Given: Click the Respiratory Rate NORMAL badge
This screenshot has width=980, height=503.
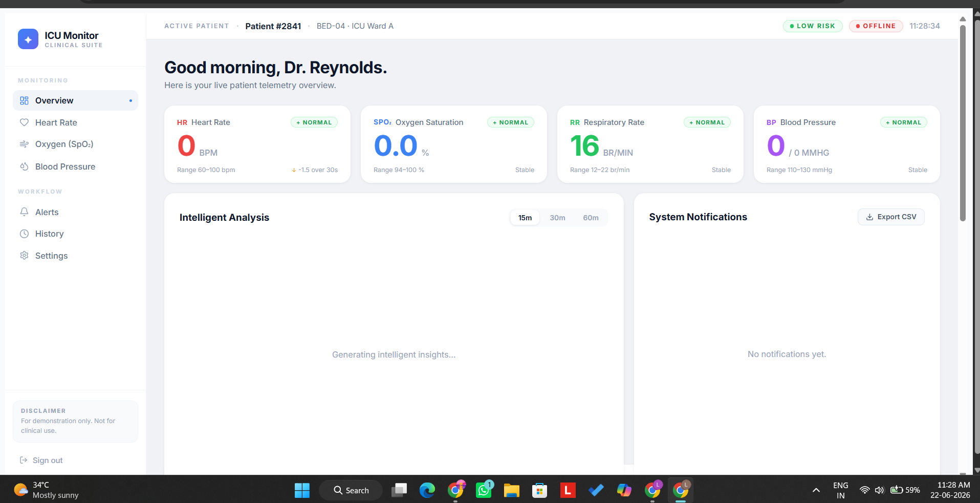Looking at the screenshot, I should 707,122.
